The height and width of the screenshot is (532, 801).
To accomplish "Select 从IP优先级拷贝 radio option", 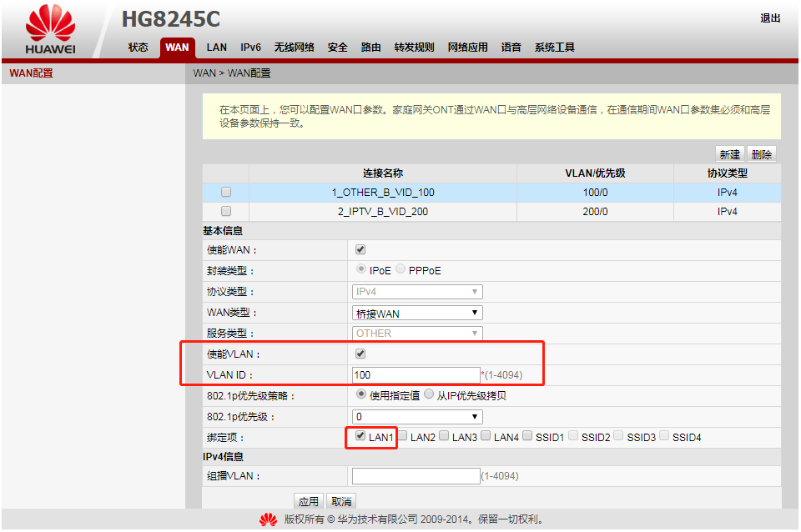I will [x=429, y=395].
